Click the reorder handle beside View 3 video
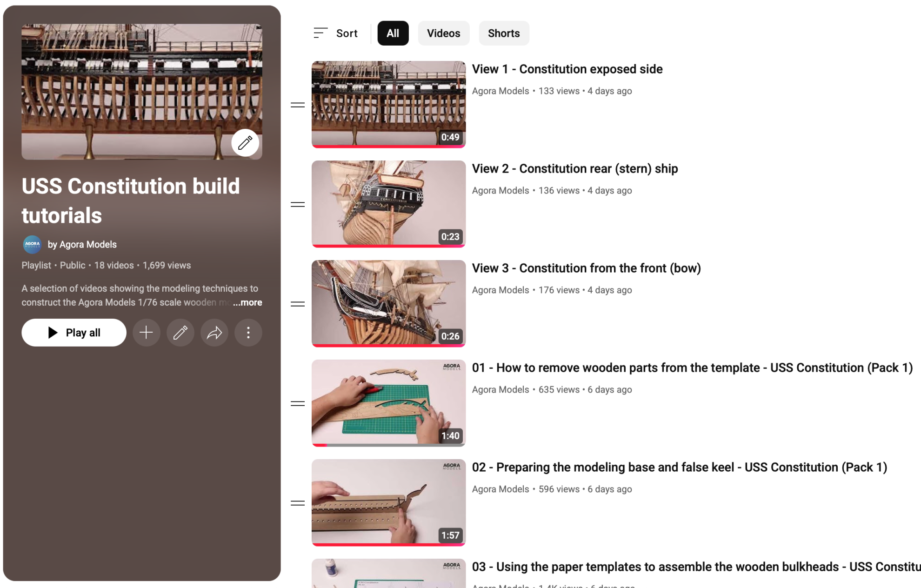Image resolution: width=921 pixels, height=588 pixels. pyautogui.click(x=298, y=304)
